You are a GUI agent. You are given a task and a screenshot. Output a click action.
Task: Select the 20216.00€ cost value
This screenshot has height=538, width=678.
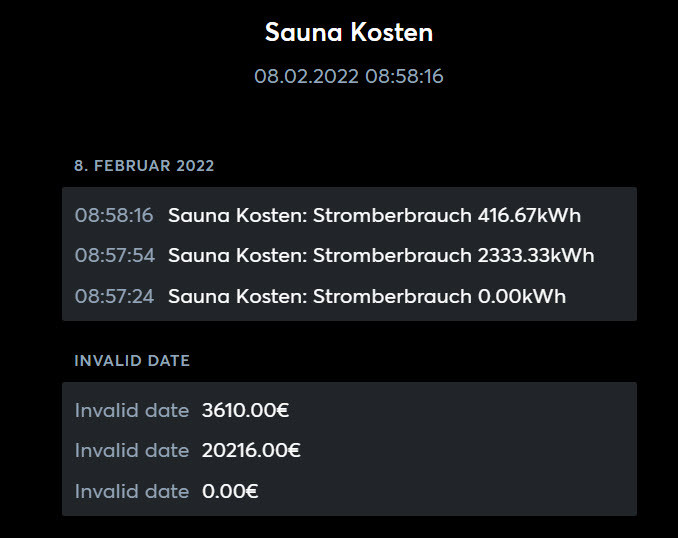click(x=251, y=450)
